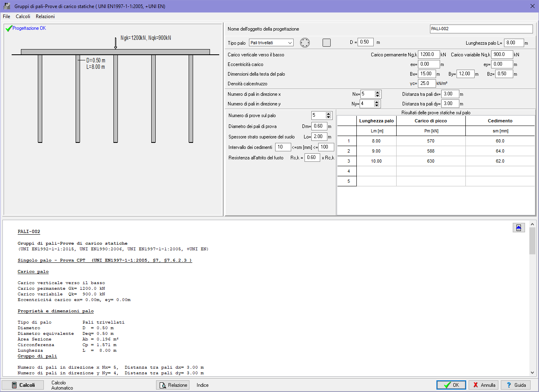
Task: Click the minimum settlement field 10
Action: (x=283, y=147)
